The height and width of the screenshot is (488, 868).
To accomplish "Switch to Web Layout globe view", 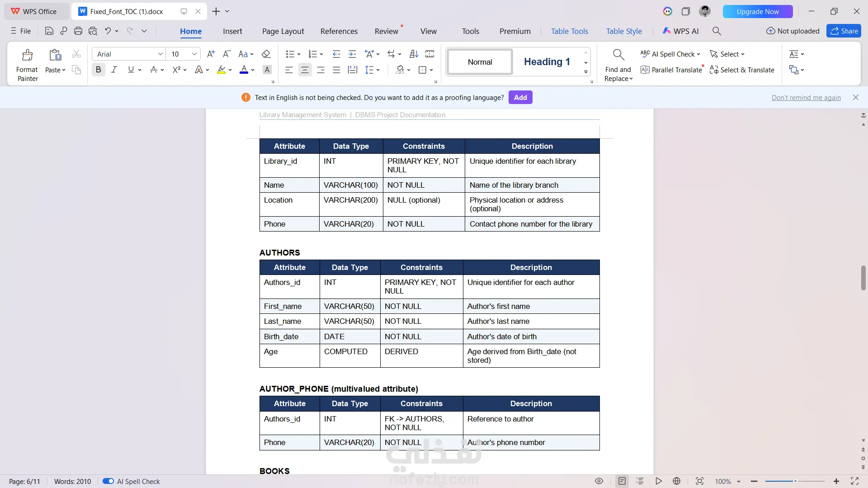I will tap(677, 481).
